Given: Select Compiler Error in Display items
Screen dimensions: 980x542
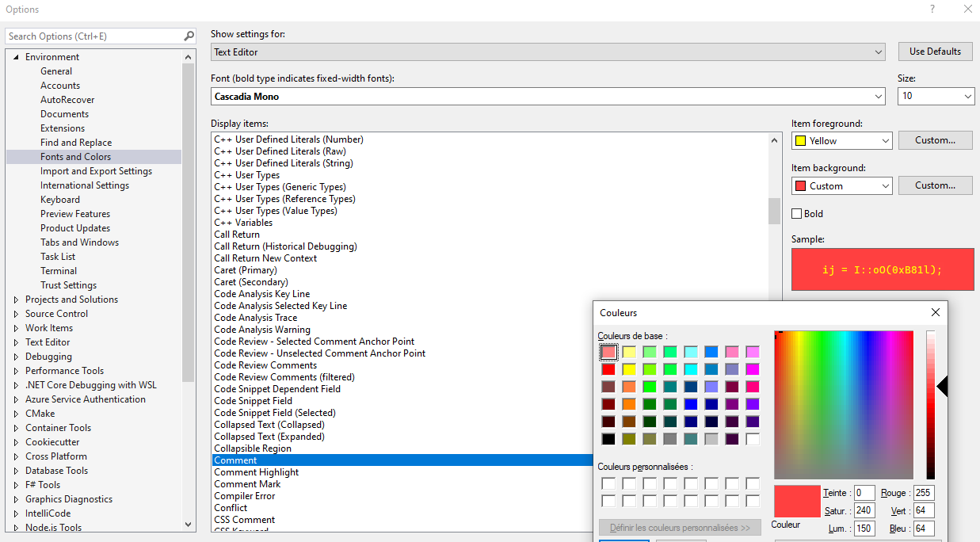Looking at the screenshot, I should tap(244, 496).
